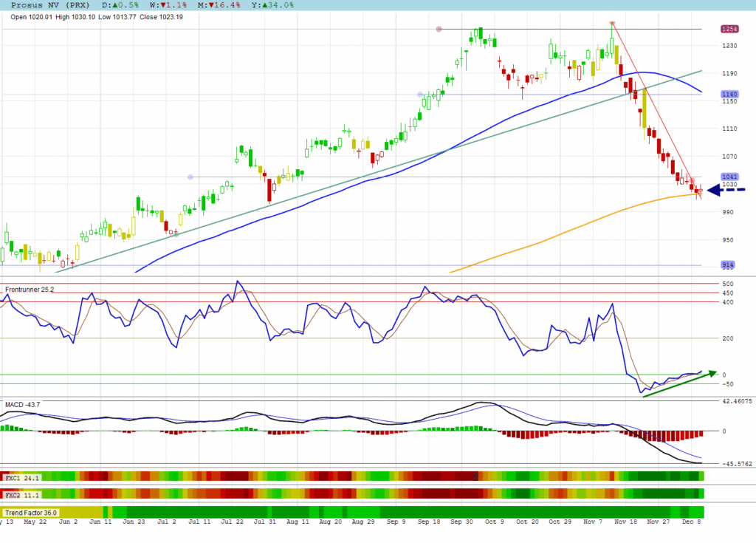Click the FXC1 24.1 label
756x543 pixels.
coord(22,478)
